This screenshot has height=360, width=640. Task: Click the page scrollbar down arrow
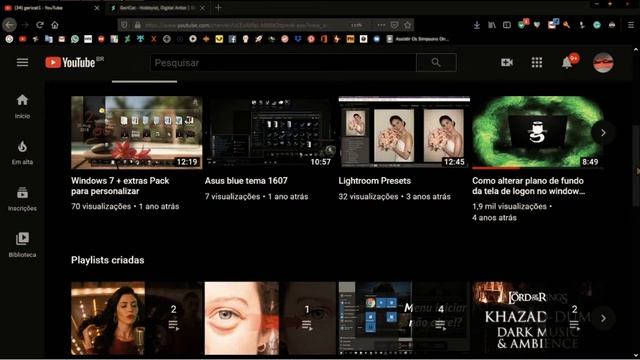coord(636,355)
